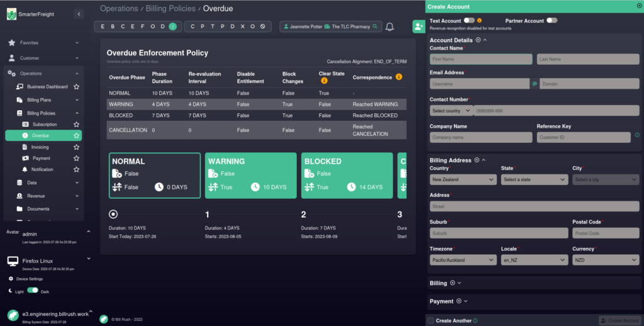
Task: Select the BLOCKED phase card
Action: click(347, 176)
